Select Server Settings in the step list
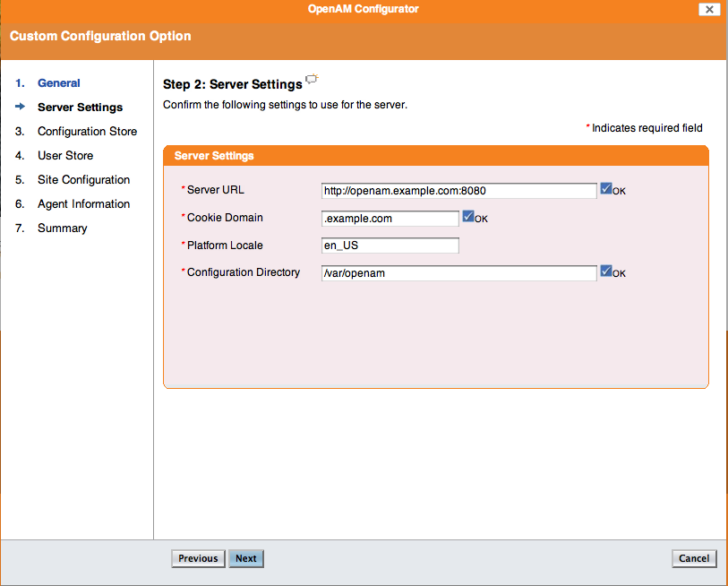 [x=81, y=108]
